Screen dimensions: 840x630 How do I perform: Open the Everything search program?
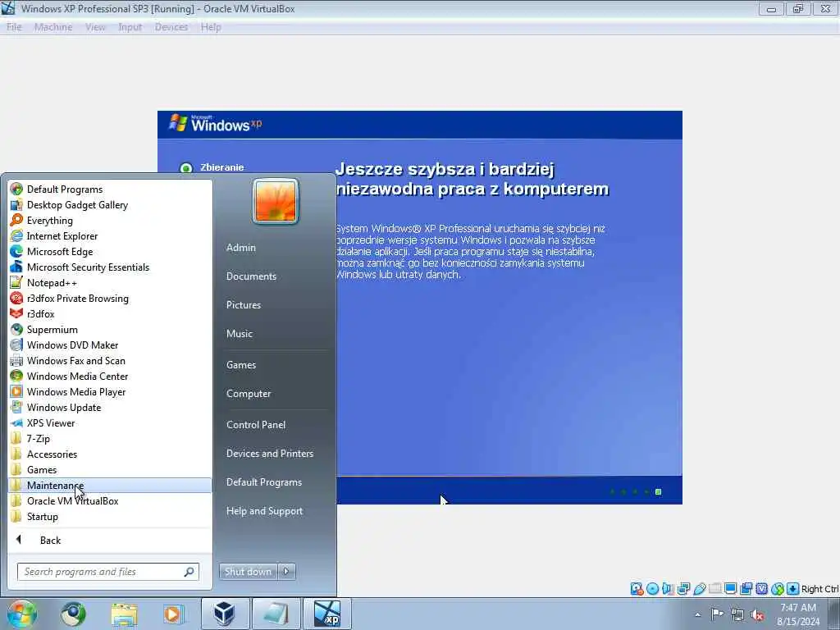[x=110, y=220]
